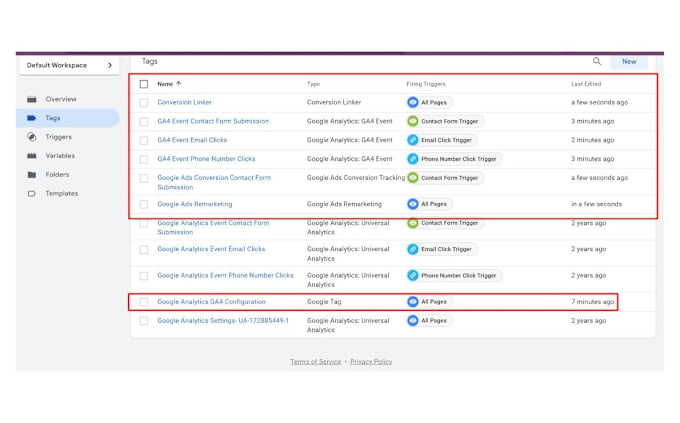The width and height of the screenshot is (680, 423).
Task: Click the Triggers circular icon
Action: 32,137
